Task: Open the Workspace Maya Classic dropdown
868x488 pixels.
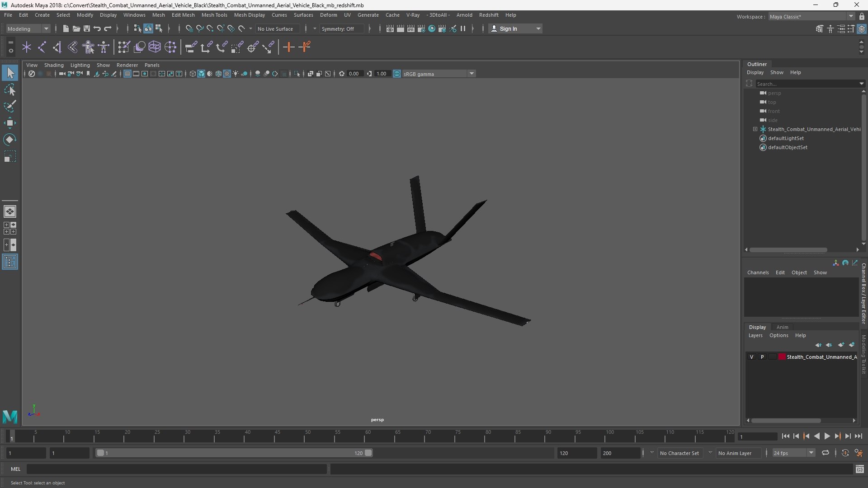Action: click(811, 16)
